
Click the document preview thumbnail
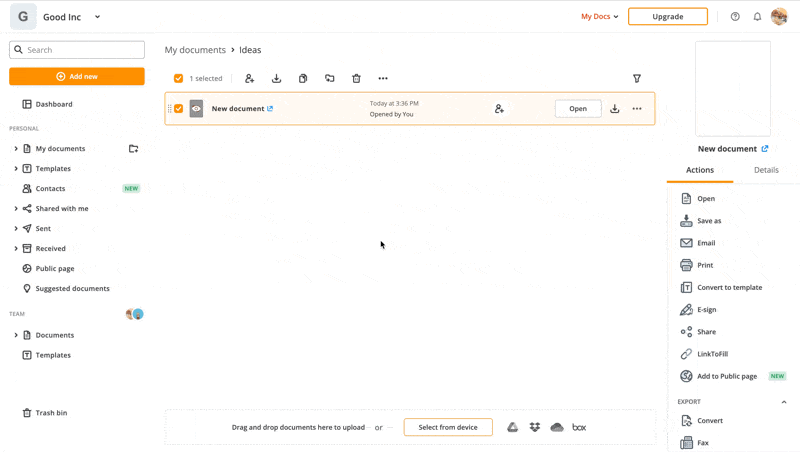tap(733, 88)
